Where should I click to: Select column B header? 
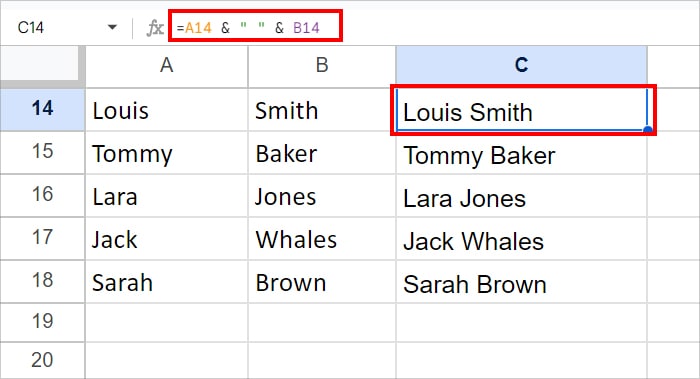click(322, 66)
